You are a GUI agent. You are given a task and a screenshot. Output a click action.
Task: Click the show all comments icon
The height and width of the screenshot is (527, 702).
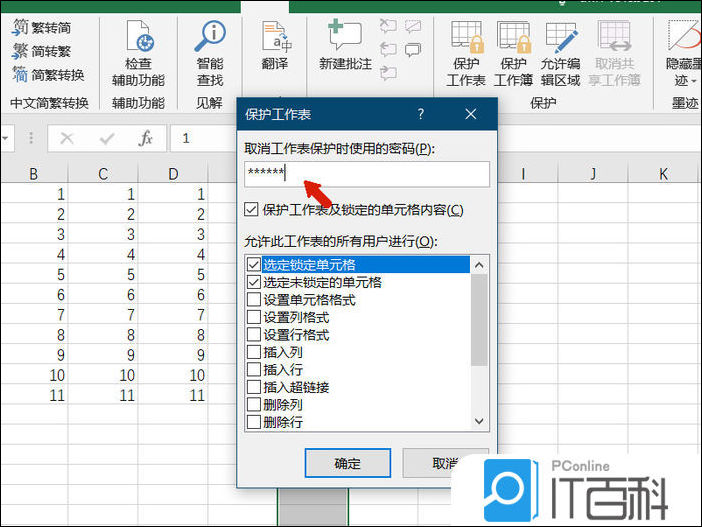(413, 49)
